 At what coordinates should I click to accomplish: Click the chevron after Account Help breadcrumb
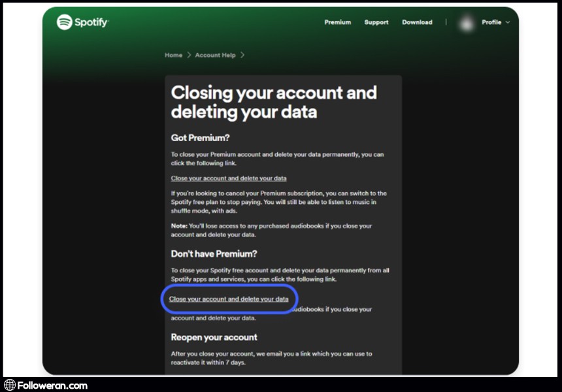242,56
